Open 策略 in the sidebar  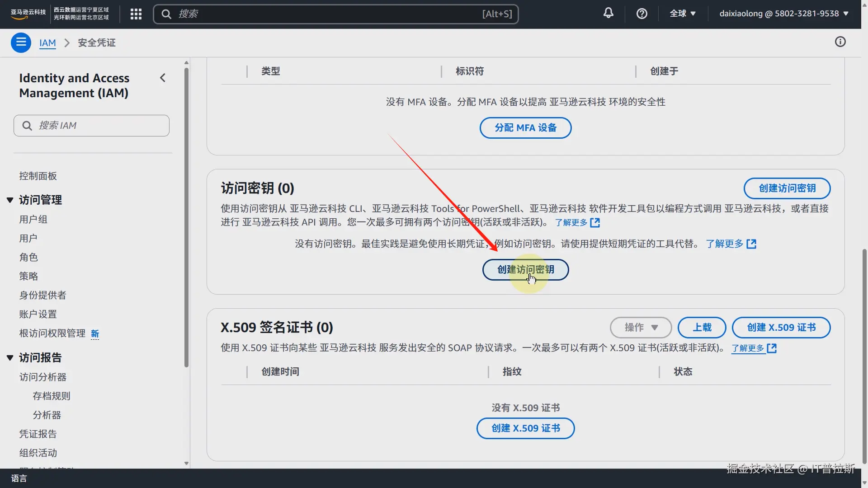[x=28, y=276]
